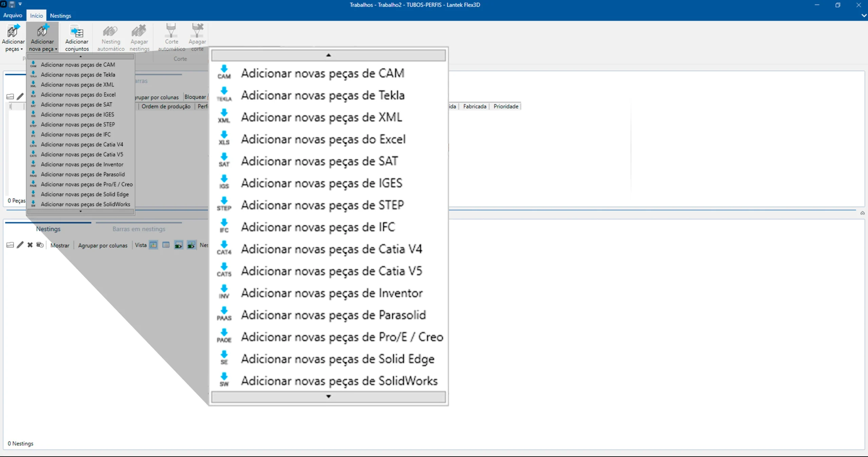Screen dimensions: 868x457
Task: Click the delete X icon in Nestings toolbar
Action: tap(30, 245)
